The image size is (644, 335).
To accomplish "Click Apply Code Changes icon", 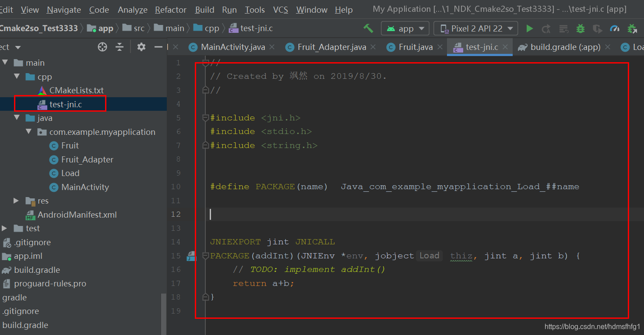I will point(564,28).
